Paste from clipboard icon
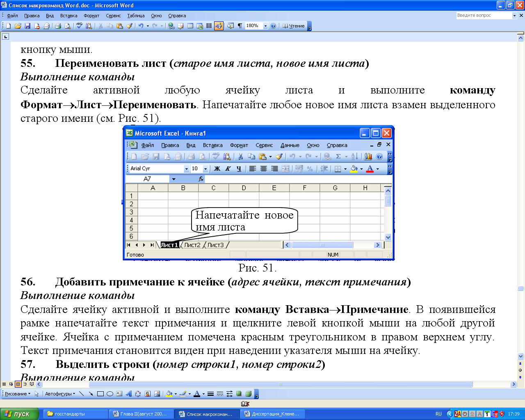Viewport: 525px width, 420px height. [x=120, y=26]
